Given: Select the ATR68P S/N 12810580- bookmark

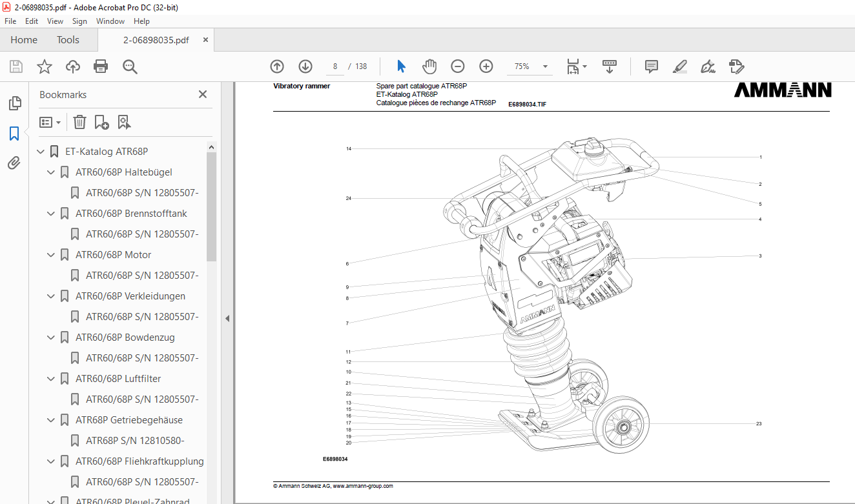Looking at the screenshot, I should [x=135, y=441].
